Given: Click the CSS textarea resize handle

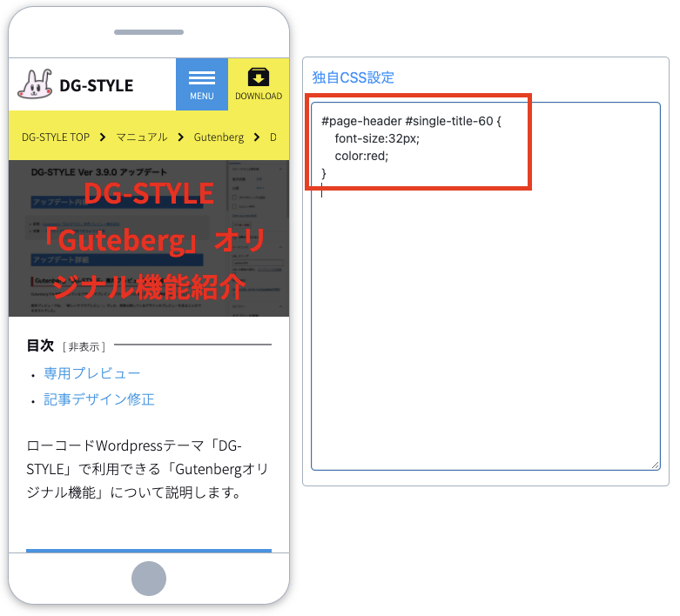Looking at the screenshot, I should (656, 465).
